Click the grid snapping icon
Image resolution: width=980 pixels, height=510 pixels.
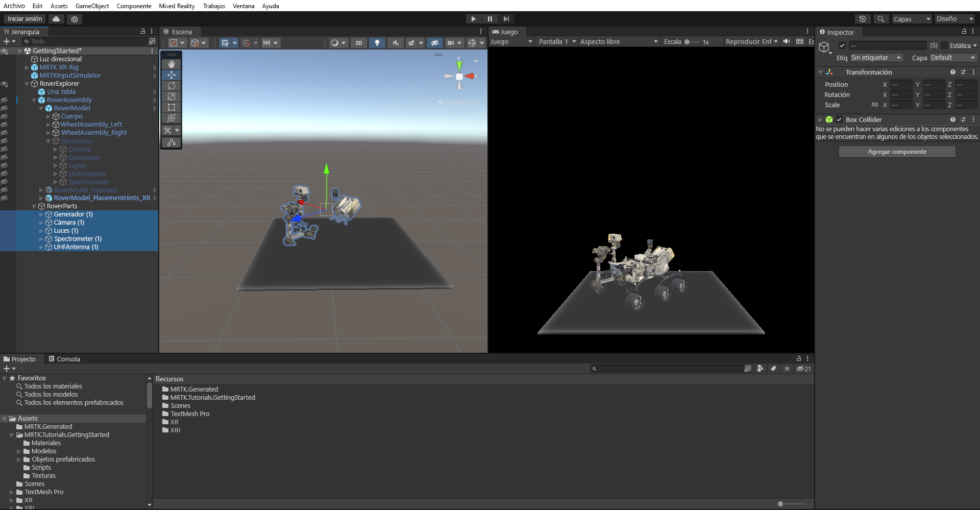point(246,43)
